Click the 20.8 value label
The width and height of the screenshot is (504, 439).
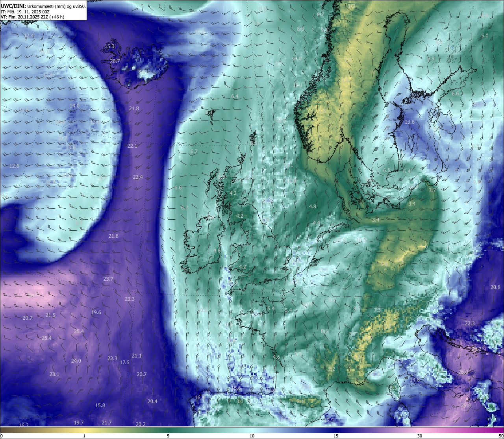pos(495,287)
